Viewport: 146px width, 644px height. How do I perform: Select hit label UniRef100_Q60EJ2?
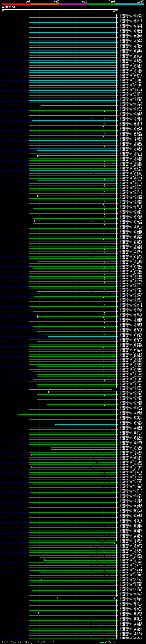(x=131, y=520)
